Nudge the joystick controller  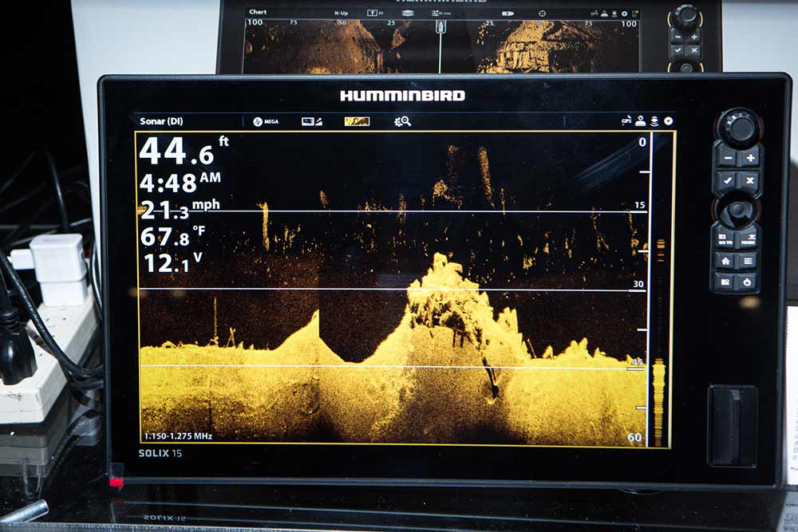click(x=737, y=210)
